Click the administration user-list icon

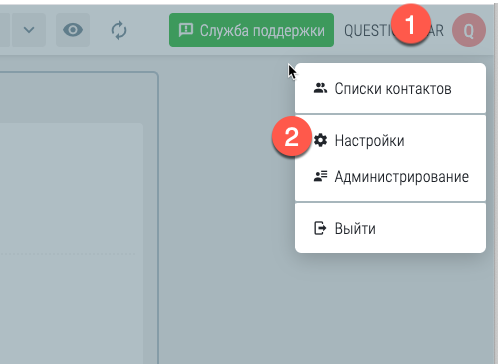tap(320, 176)
